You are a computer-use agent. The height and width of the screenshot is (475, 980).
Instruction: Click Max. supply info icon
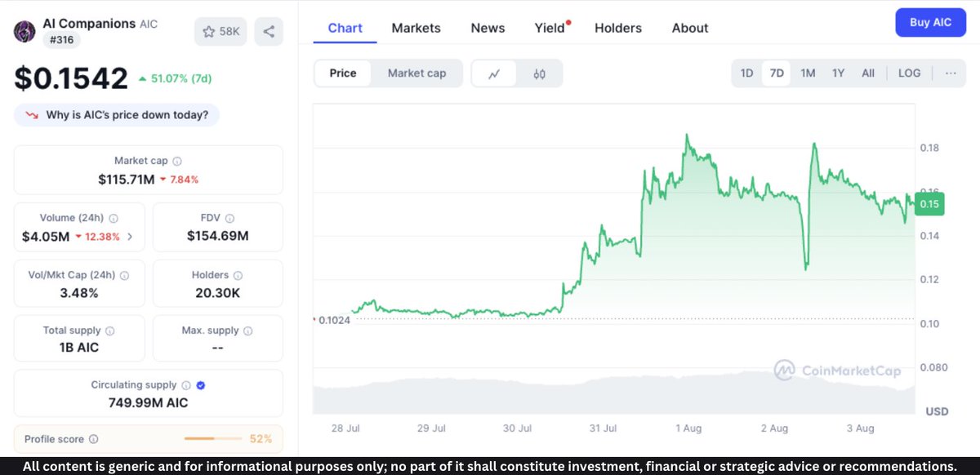[x=248, y=331]
